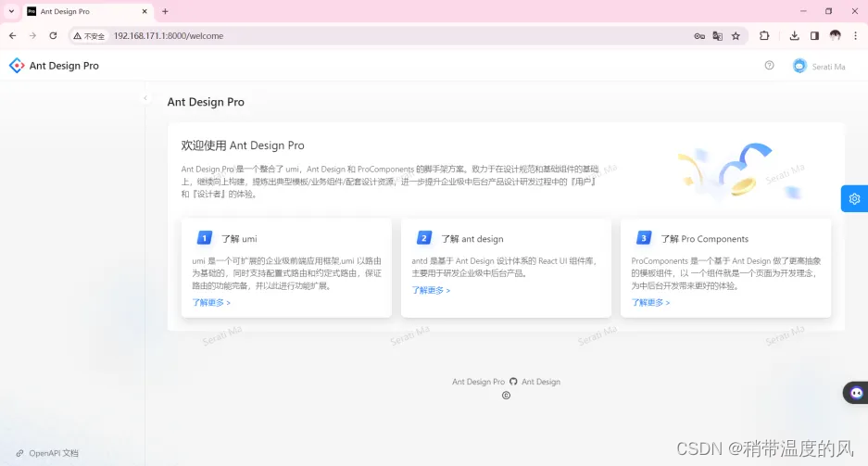The image size is (868, 466).
Task: Click the 不安全 site security indicator
Action: pyautogui.click(x=89, y=36)
